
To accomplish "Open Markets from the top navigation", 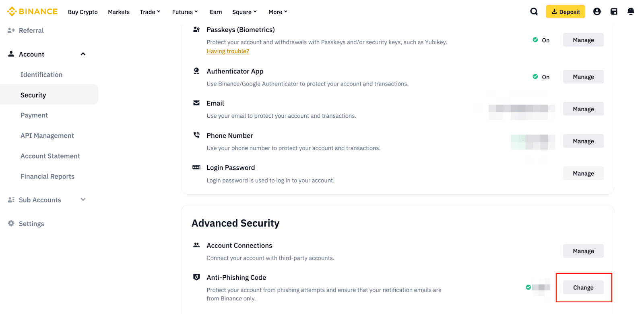I will coord(119,12).
